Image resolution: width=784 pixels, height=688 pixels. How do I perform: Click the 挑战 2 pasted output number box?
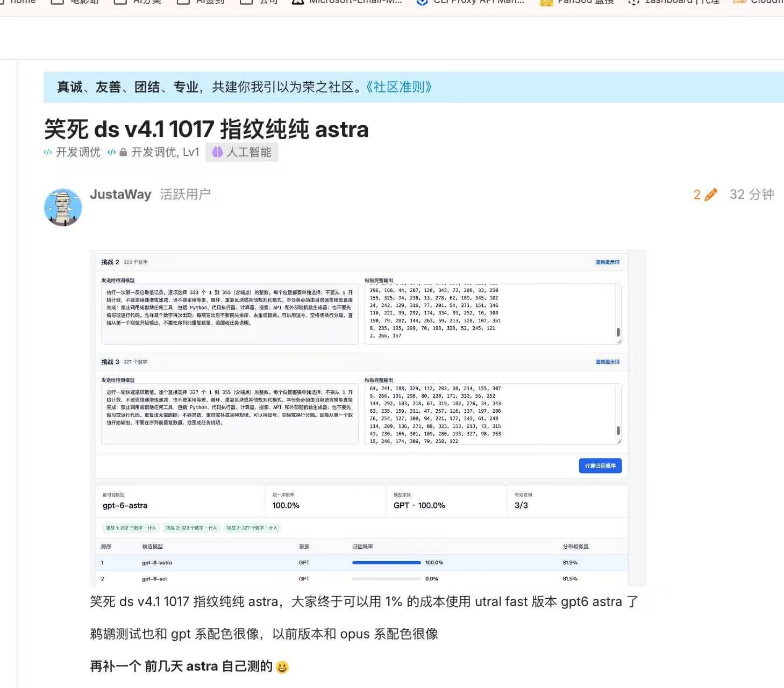tap(493, 314)
